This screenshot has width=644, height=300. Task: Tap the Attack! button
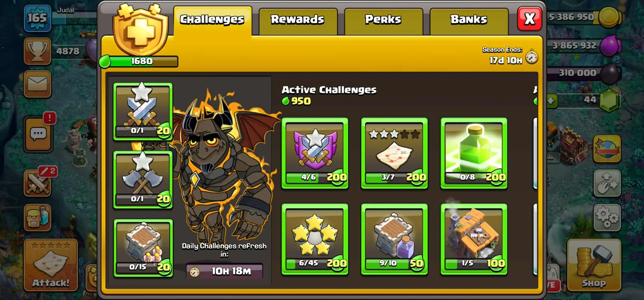[x=51, y=265]
